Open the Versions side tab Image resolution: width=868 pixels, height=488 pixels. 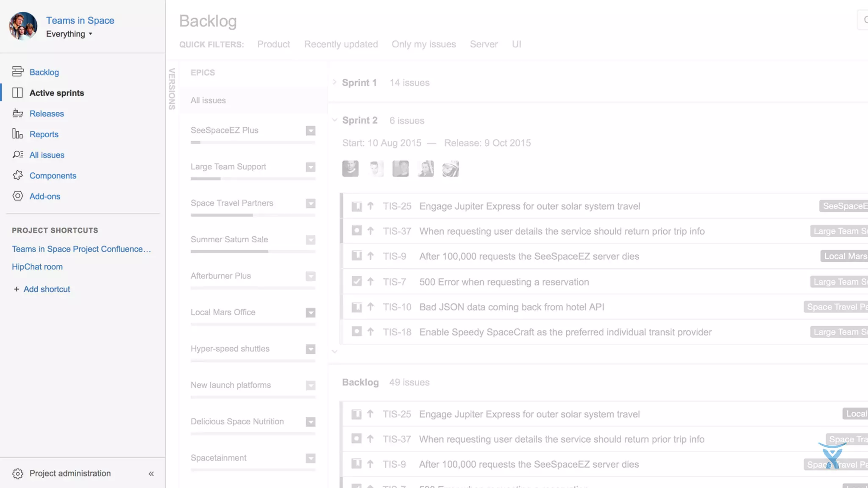coord(172,89)
